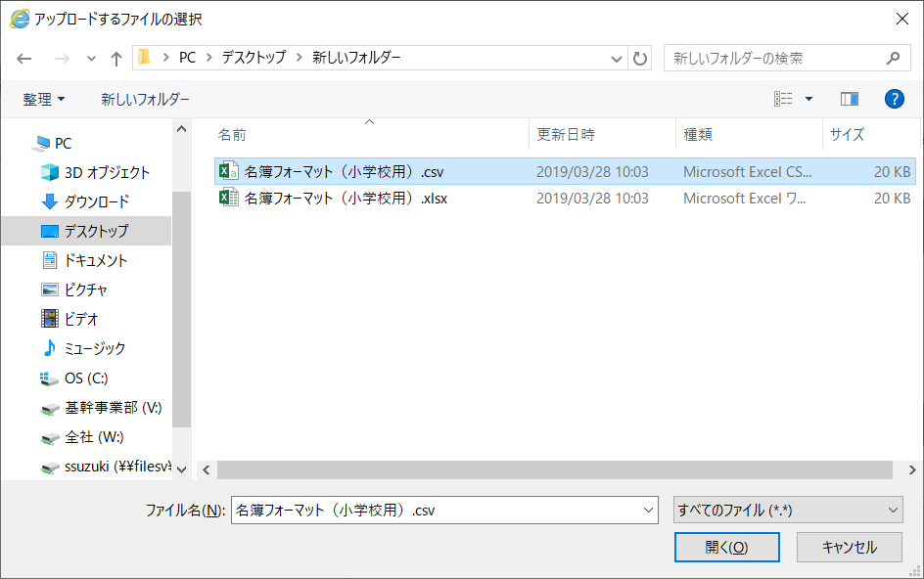Click the Back navigation arrow
The image size is (924, 579).
[25, 59]
